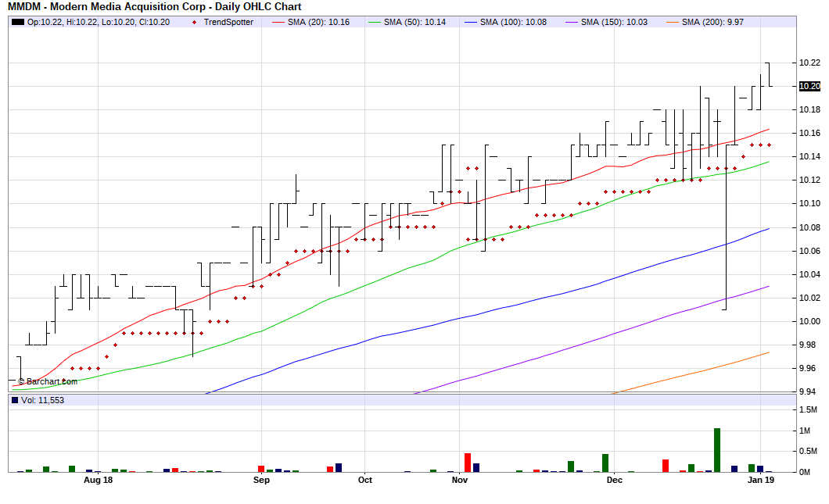Screen dimensions: 829x504
Task: Click the red volume bar at early November
Action: [x=468, y=463]
